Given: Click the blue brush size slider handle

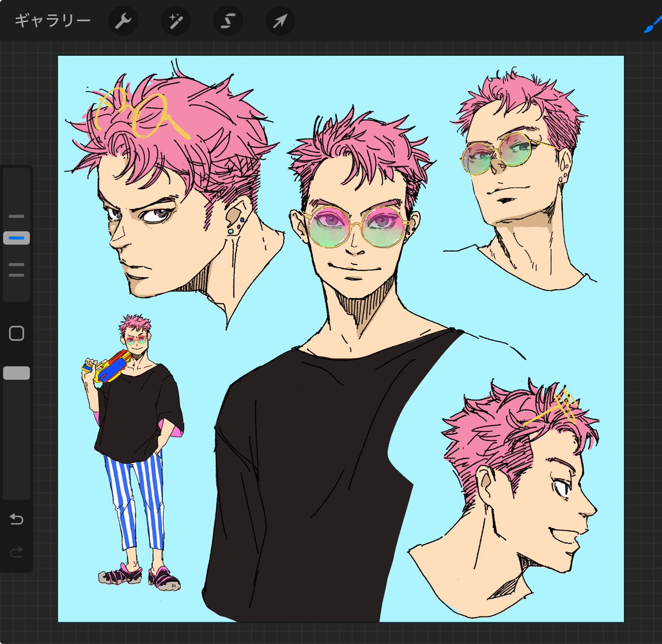Looking at the screenshot, I should click(17, 238).
